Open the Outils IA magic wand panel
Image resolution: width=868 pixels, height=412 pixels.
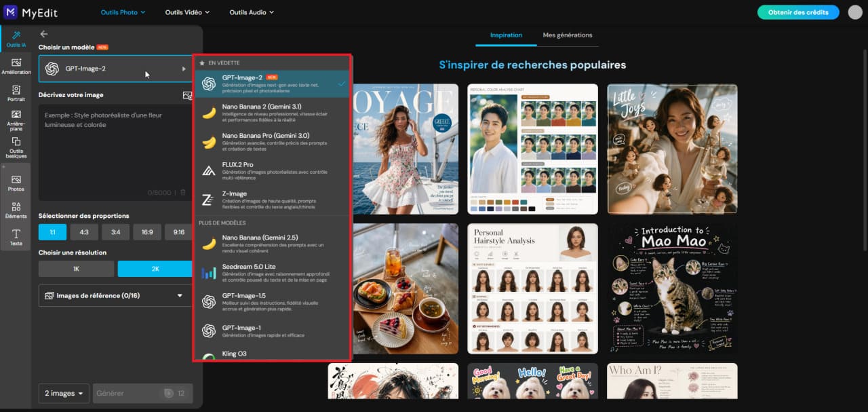(16, 39)
